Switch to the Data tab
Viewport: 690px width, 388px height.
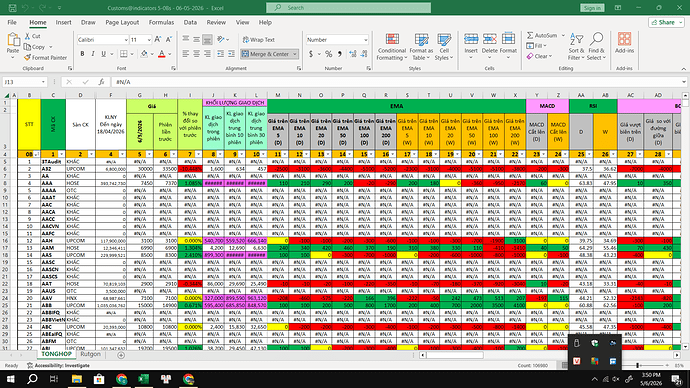click(190, 22)
